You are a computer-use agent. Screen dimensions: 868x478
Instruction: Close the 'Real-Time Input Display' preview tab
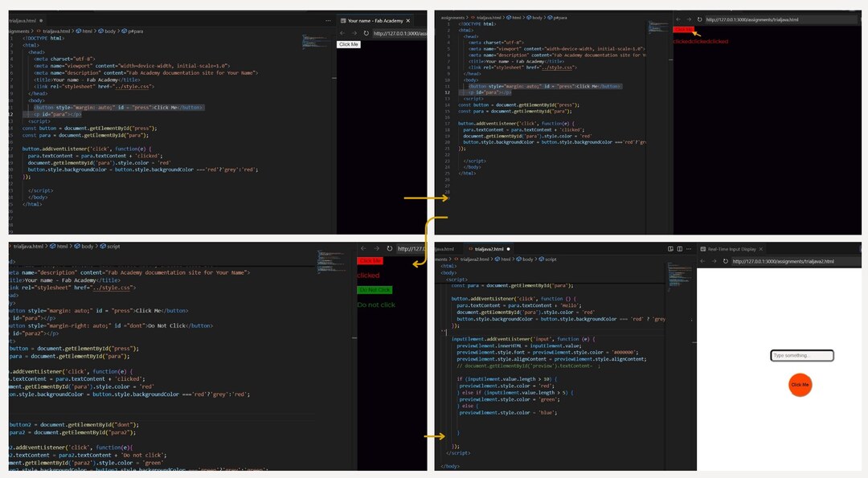(x=761, y=249)
